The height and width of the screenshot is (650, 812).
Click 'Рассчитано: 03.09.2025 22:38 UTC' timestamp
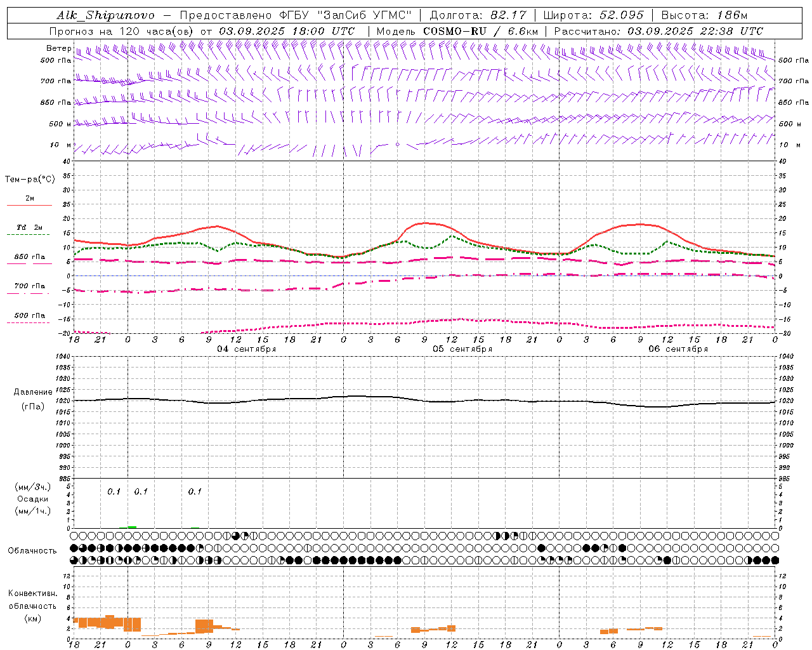point(658,31)
